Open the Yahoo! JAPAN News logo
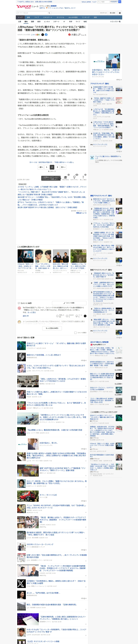The image size is (138, 644). [27, 7]
